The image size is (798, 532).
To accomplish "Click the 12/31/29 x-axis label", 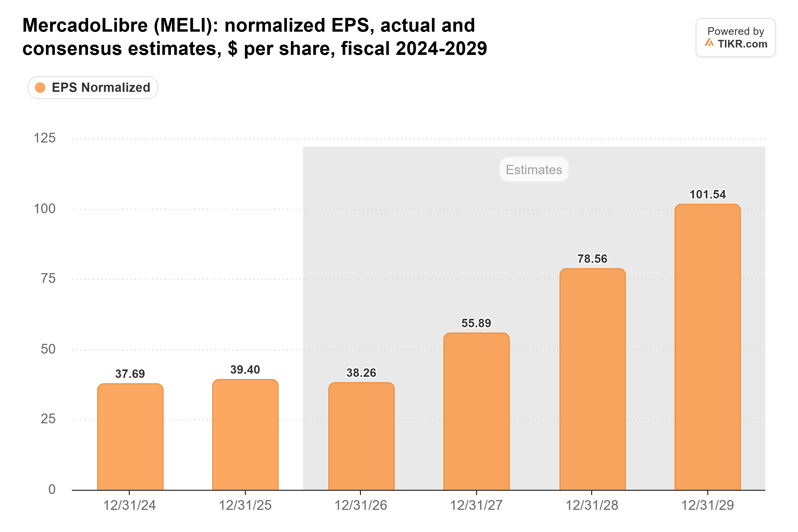I will point(707,505).
